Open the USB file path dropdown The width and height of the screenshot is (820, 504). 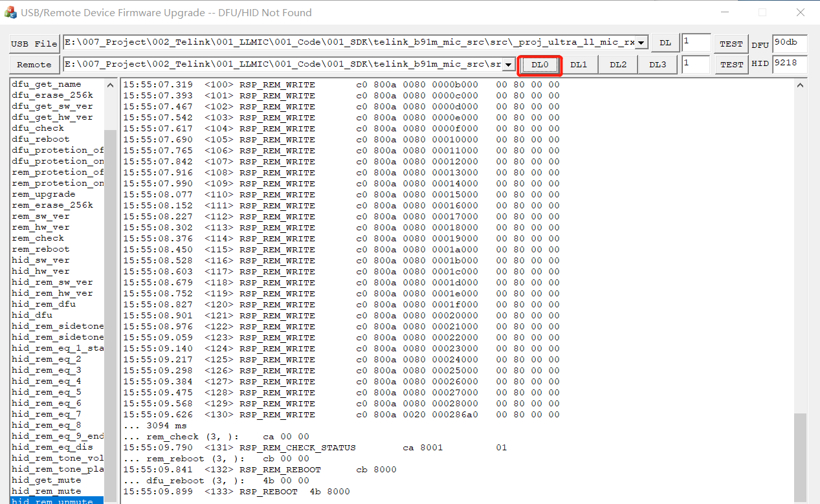641,43
